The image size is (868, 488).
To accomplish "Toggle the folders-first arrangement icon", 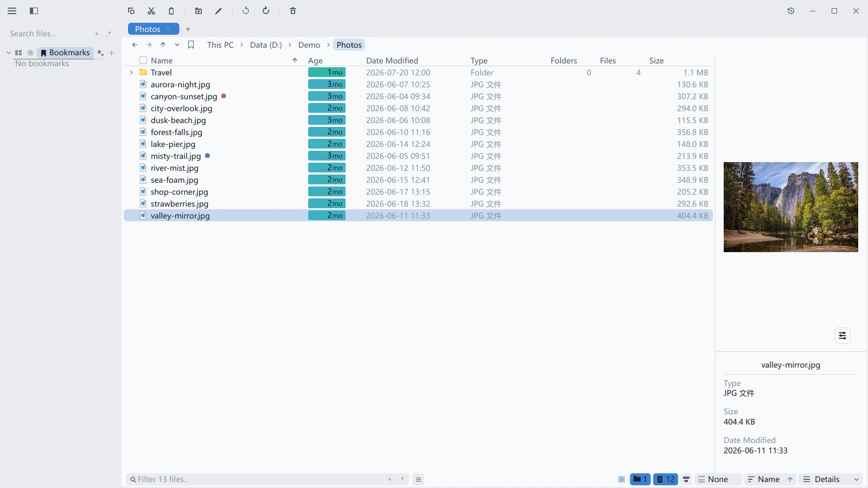I will point(686,479).
